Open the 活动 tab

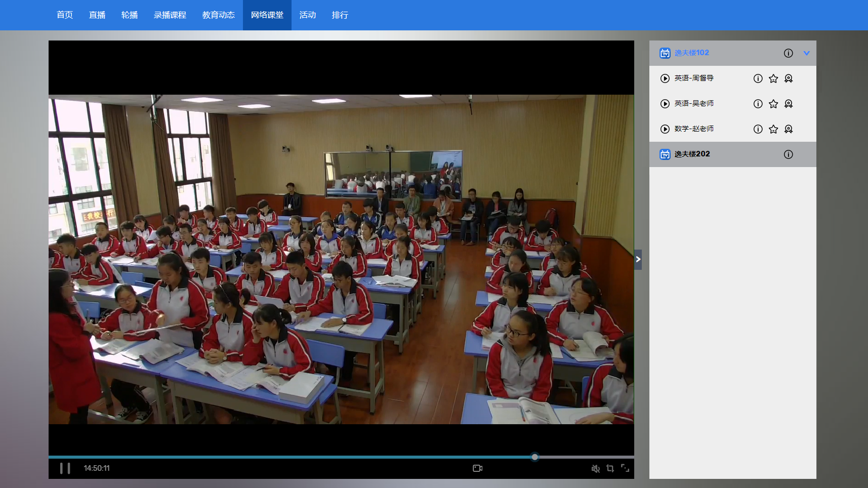pyautogui.click(x=308, y=15)
